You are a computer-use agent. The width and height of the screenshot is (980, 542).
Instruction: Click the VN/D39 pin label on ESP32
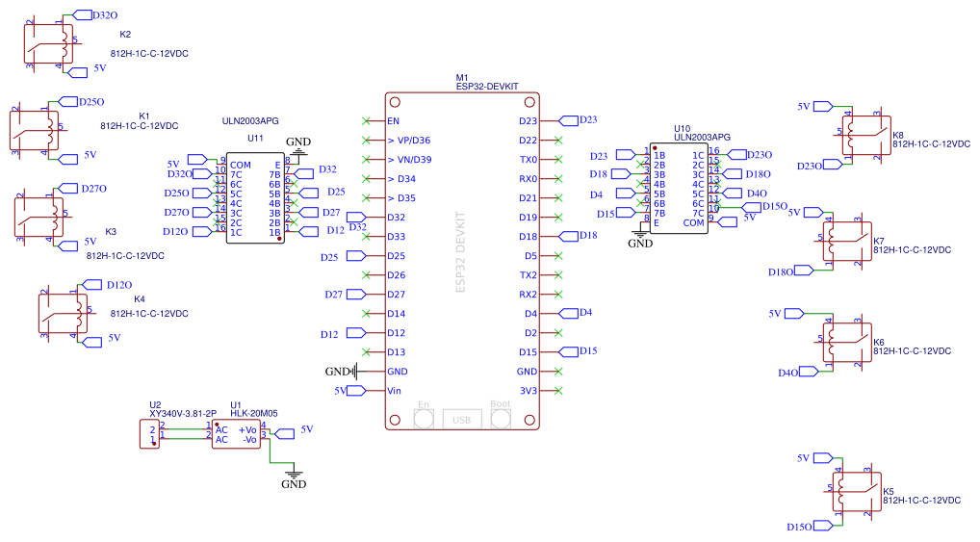409,160
